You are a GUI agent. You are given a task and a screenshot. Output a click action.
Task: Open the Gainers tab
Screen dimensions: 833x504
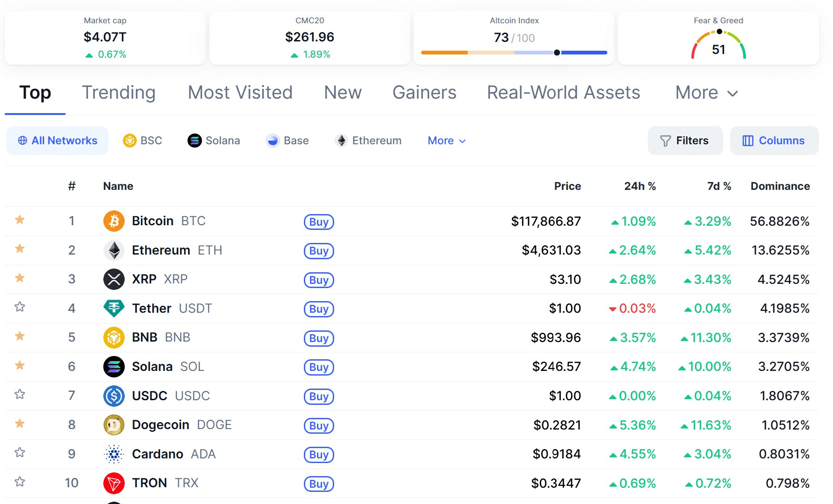[424, 93]
